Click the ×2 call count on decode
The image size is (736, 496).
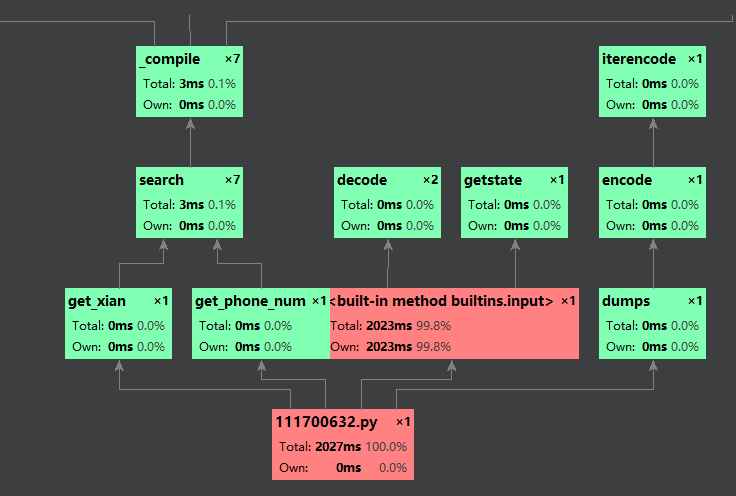(430, 180)
